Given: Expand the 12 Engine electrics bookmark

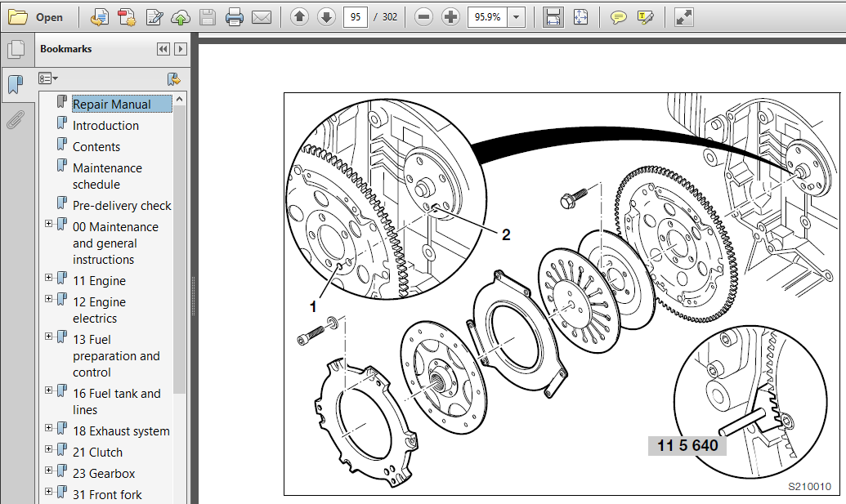Looking at the screenshot, I should [48, 299].
